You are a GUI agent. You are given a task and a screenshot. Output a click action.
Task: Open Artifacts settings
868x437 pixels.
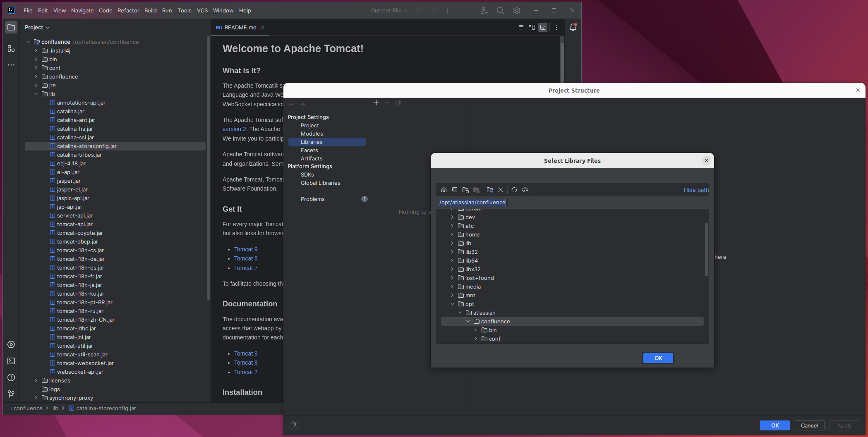click(312, 158)
